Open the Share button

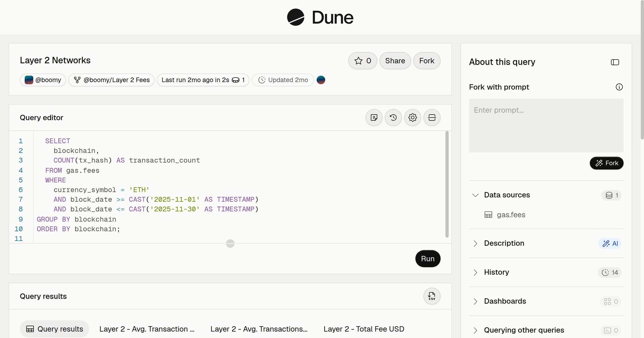point(395,61)
